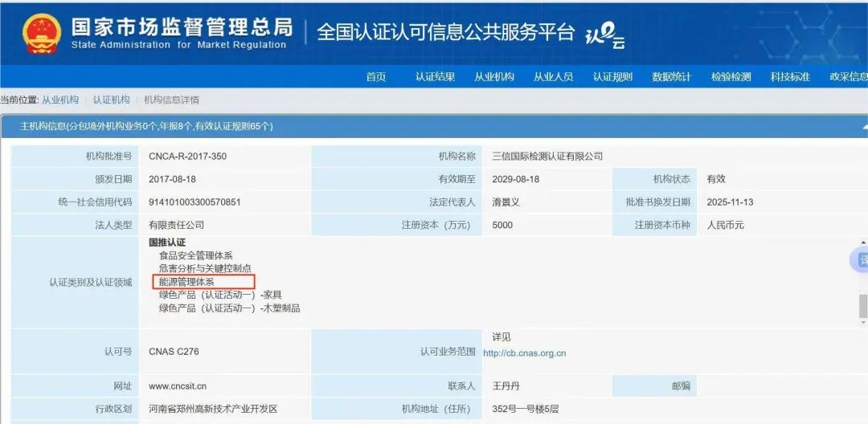
Task: Select accreditation number CNAS C276
Action: coord(174,351)
